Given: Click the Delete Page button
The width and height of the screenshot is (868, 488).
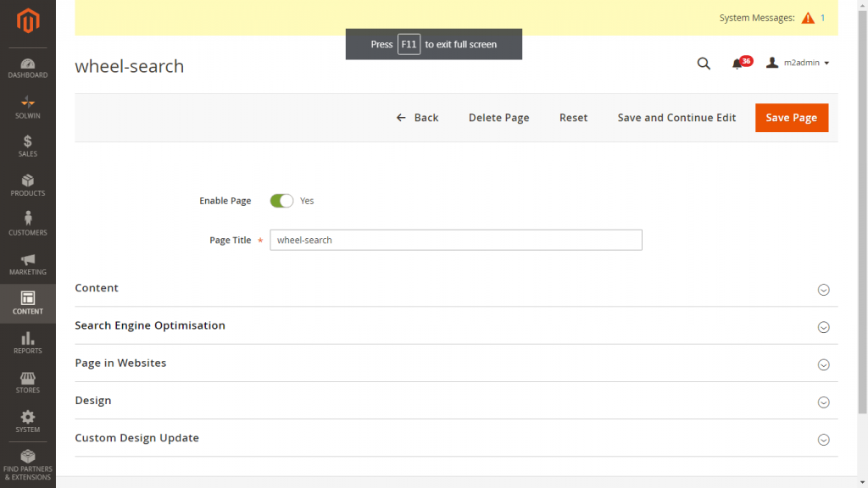Looking at the screenshot, I should click(498, 118).
